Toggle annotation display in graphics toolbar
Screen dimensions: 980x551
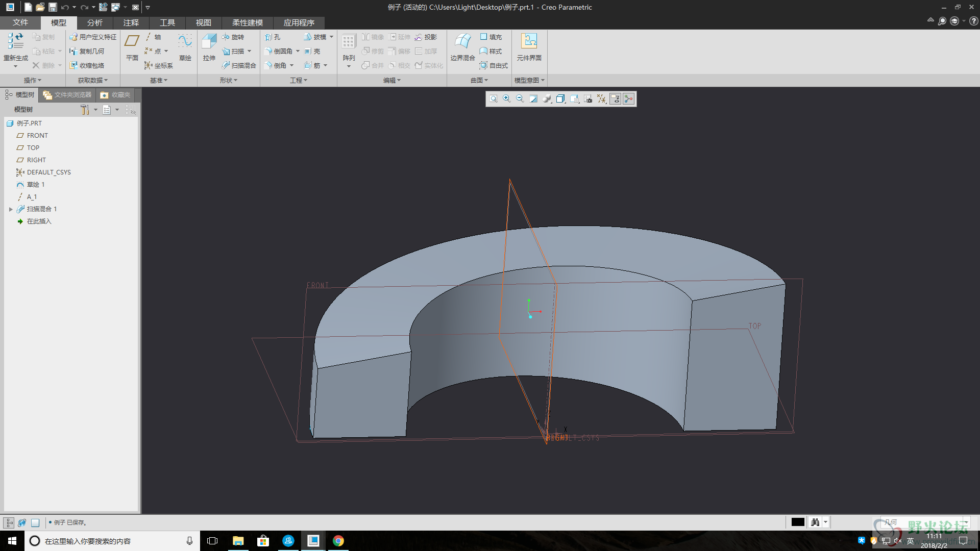tap(616, 99)
